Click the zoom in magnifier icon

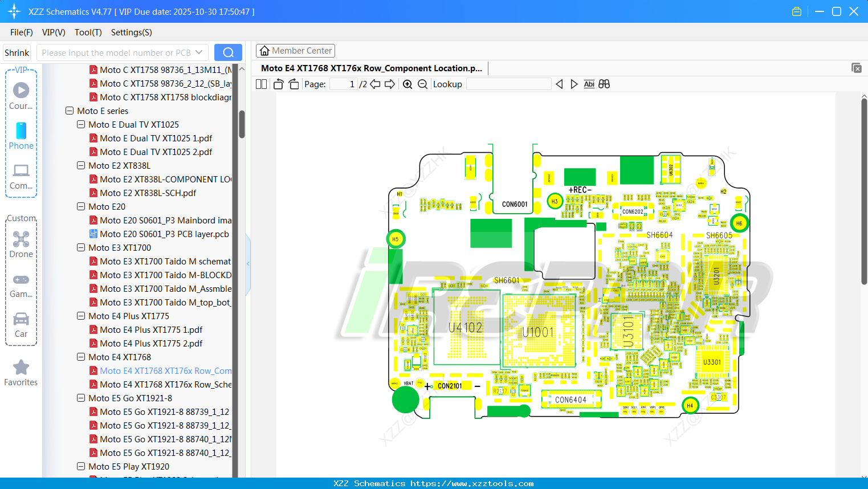[407, 84]
